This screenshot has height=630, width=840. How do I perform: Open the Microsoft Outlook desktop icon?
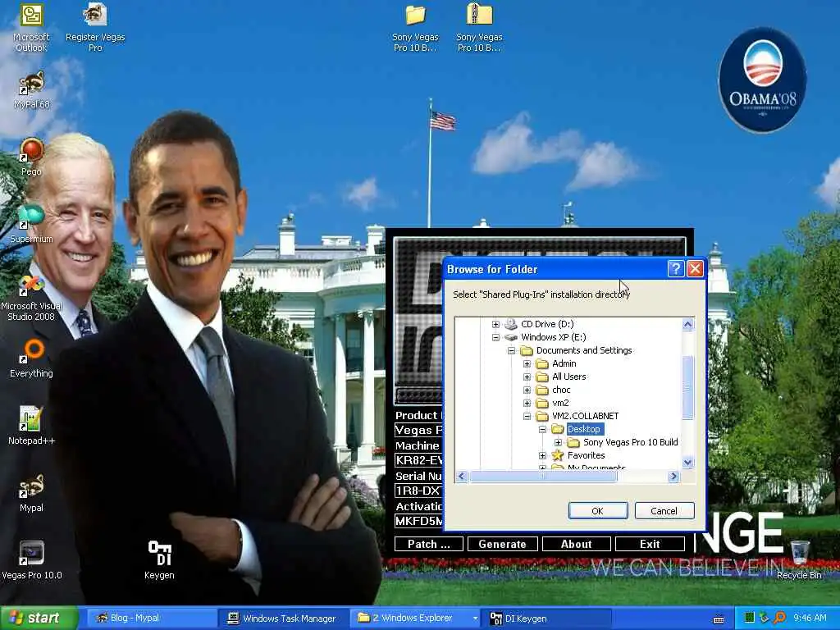pos(31,27)
